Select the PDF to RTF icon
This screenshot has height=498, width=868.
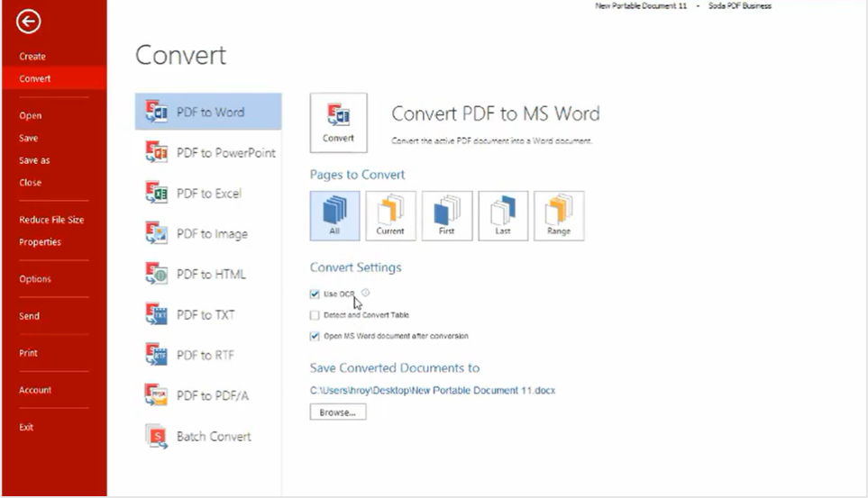pos(157,355)
